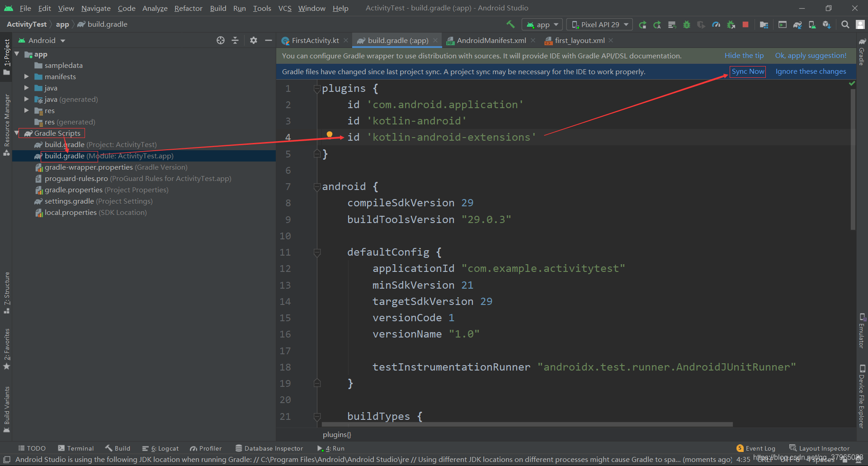The width and height of the screenshot is (868, 466).
Task: Open the AVD Manager phone icon
Action: pos(812,24)
